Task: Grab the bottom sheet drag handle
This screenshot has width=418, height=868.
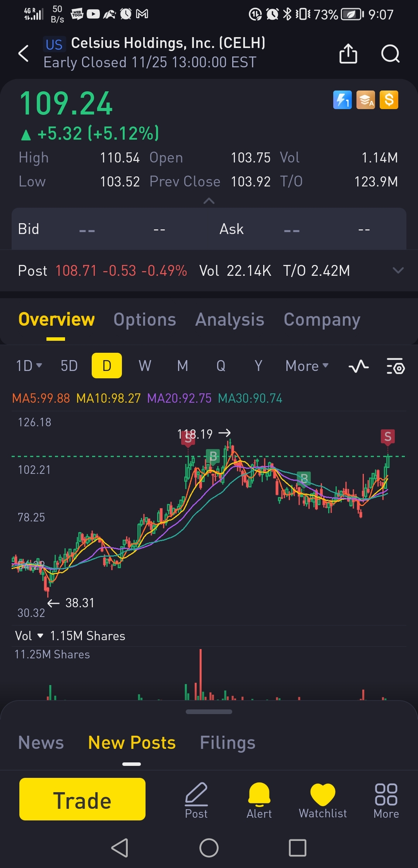Action: point(209,711)
